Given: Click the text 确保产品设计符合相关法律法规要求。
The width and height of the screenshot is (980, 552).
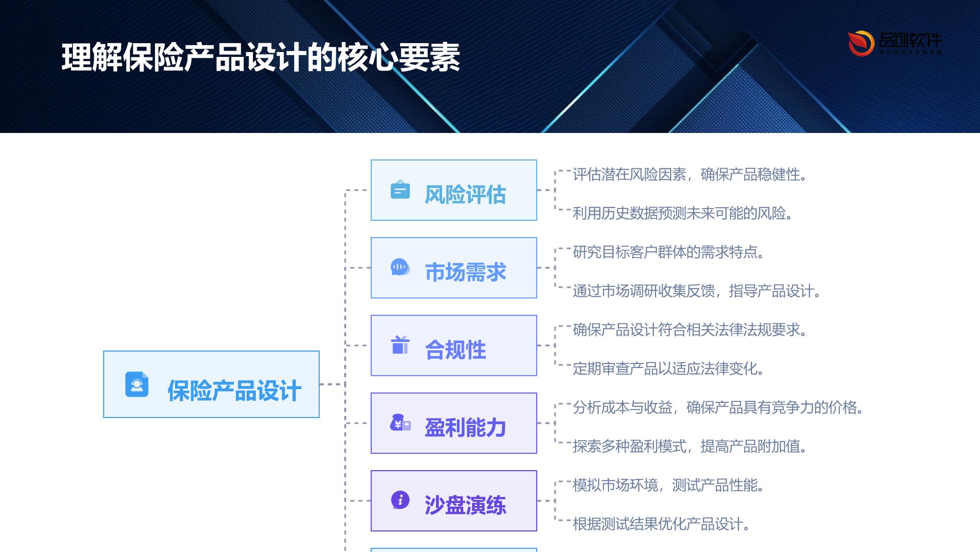Looking at the screenshot, I should pyautogui.click(x=690, y=330).
